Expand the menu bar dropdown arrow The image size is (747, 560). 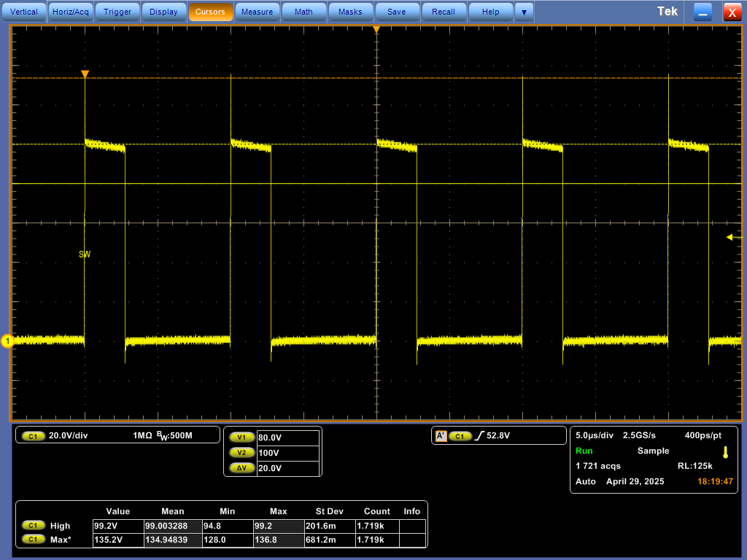pyautogui.click(x=524, y=12)
